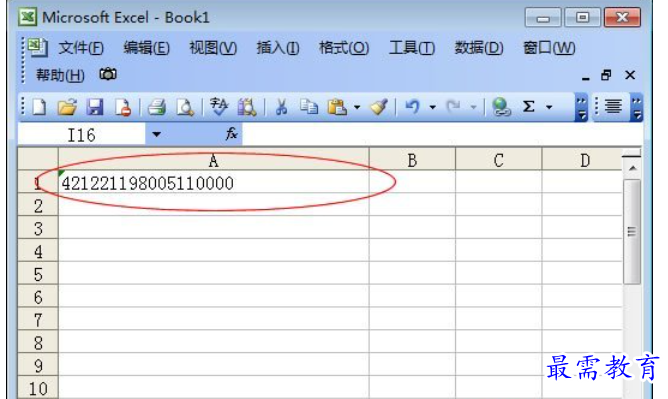The width and height of the screenshot is (668, 399).
Task: Maximize the Excel application window
Action: (582, 17)
